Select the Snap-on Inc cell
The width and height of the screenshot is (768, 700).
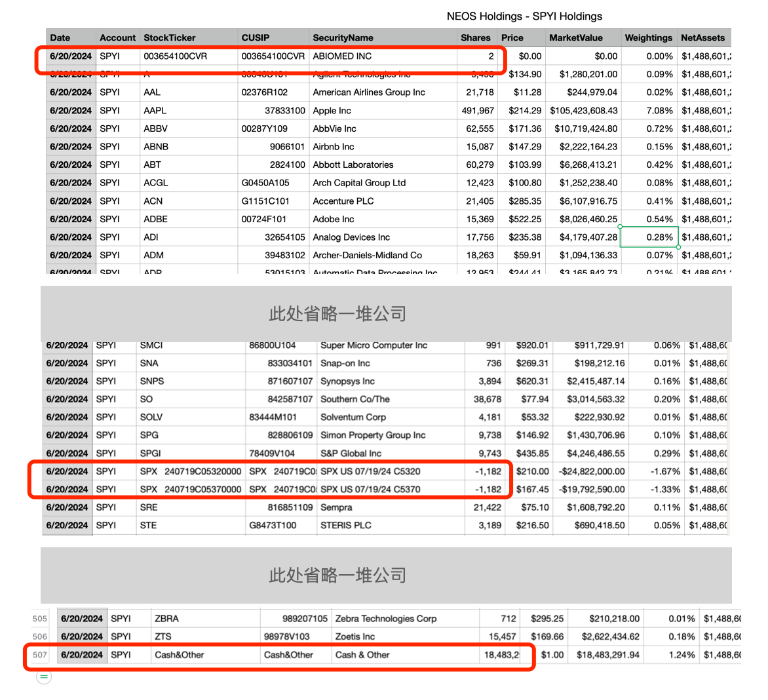coord(391,364)
